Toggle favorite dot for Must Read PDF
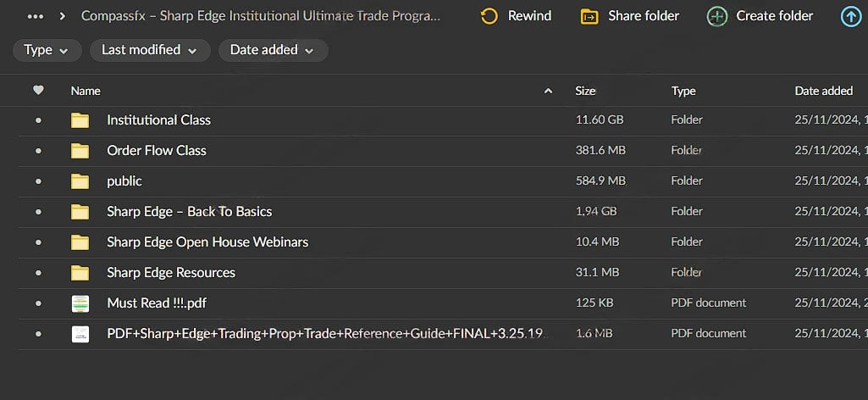This screenshot has height=400, width=868. tap(38, 303)
